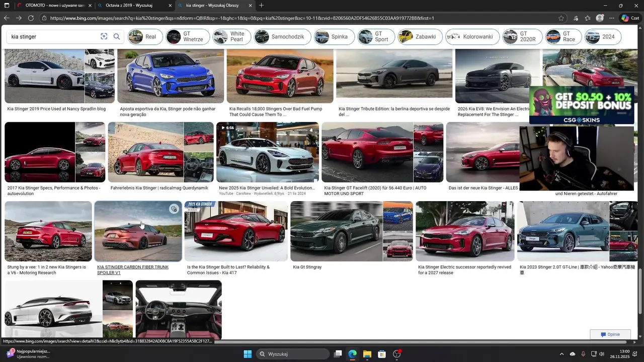
Task: Open Microsoft Edge from the taskbar
Action: [353, 354]
